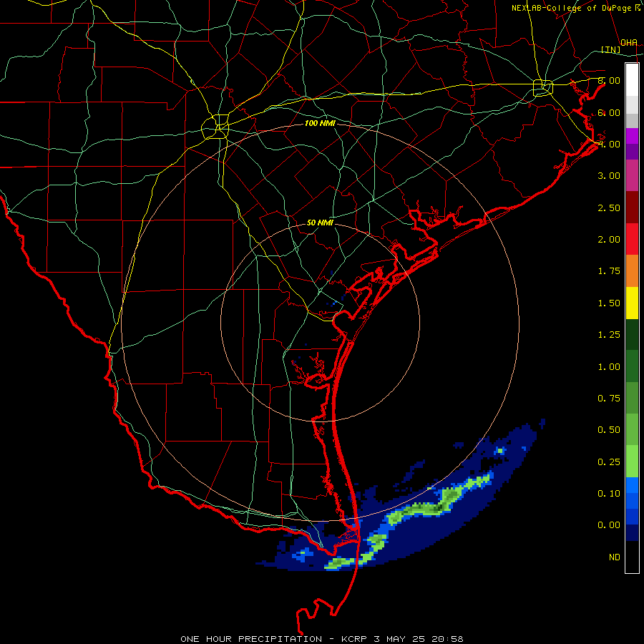Click the 4.00 legend value
This screenshot has width=644, height=644.
click(x=609, y=144)
